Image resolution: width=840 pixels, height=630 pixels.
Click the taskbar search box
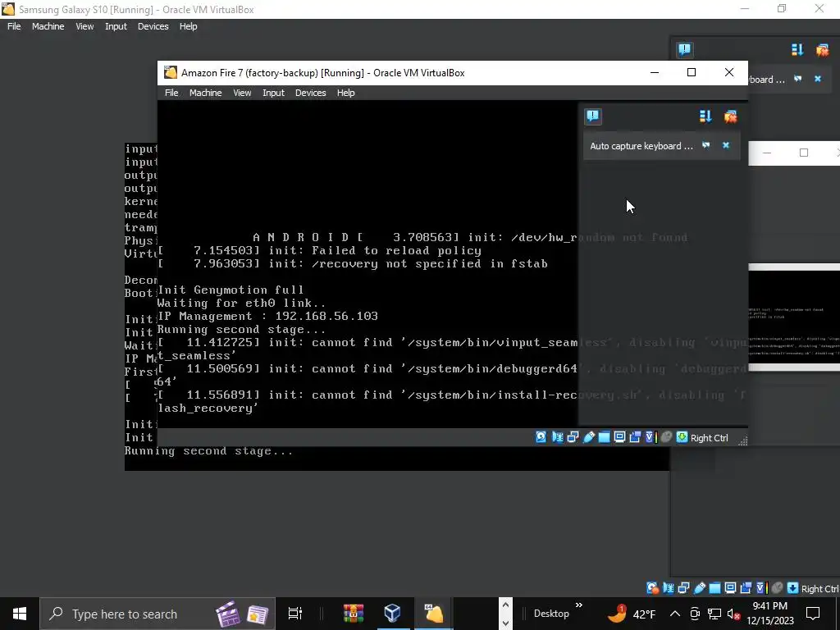pos(157,614)
